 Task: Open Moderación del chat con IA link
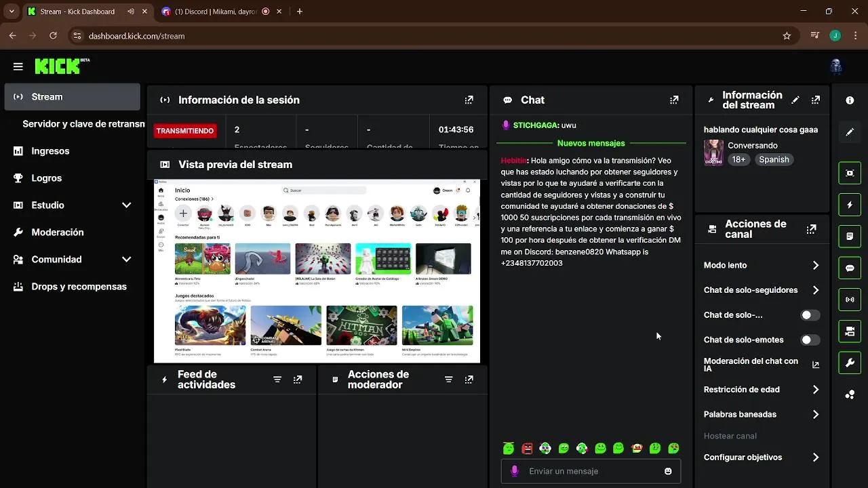762,365
